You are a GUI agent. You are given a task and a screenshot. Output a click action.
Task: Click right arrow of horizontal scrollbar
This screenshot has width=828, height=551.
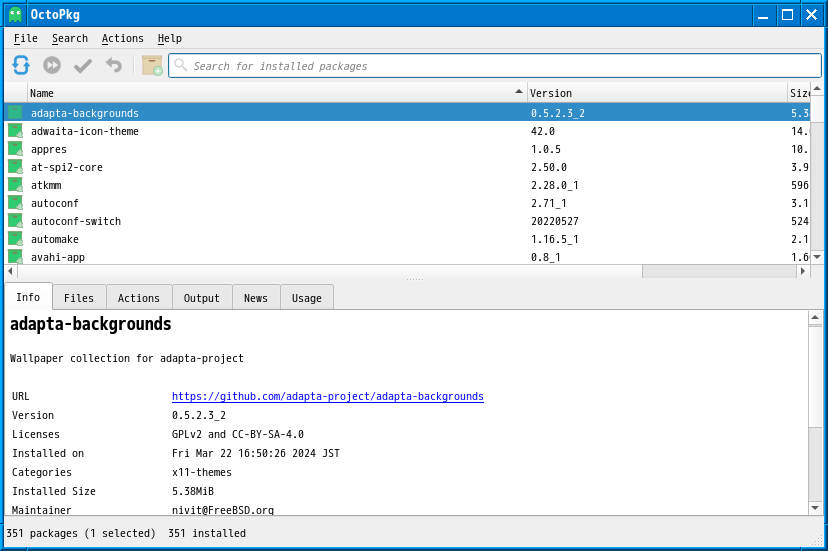click(x=803, y=271)
